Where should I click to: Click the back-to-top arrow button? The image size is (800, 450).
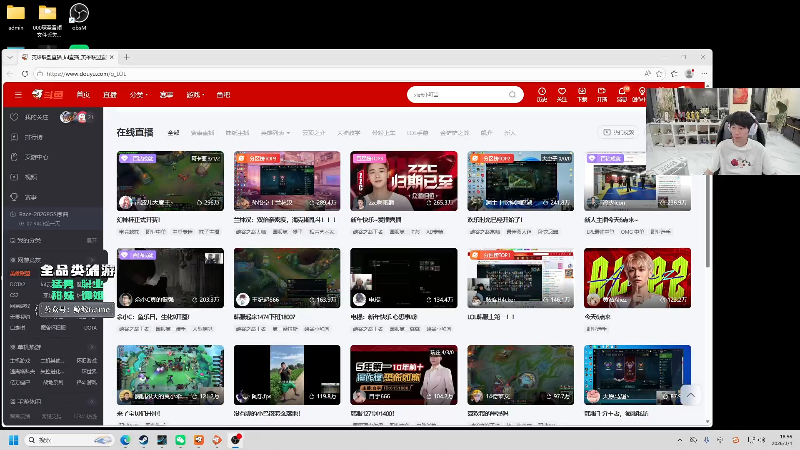tap(690, 395)
